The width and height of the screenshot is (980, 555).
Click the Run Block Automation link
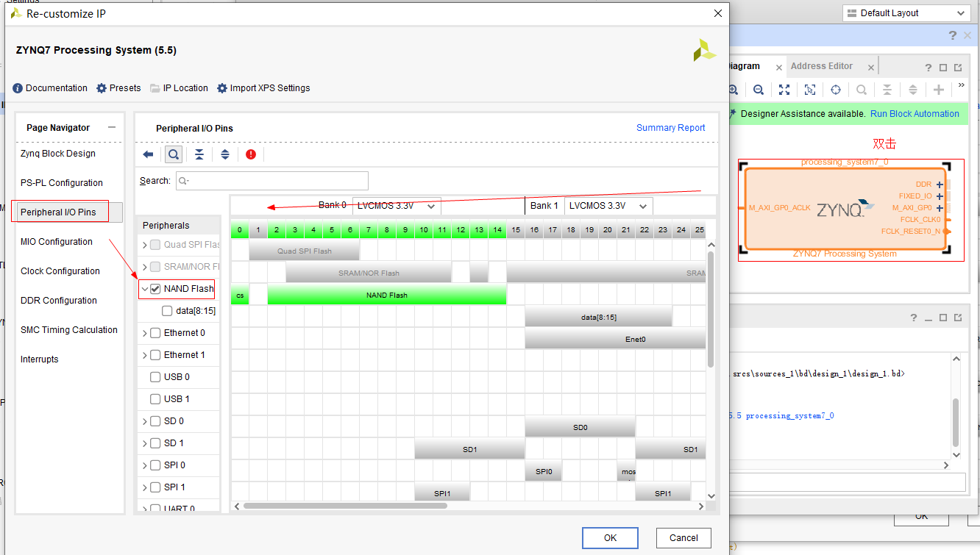[915, 114]
